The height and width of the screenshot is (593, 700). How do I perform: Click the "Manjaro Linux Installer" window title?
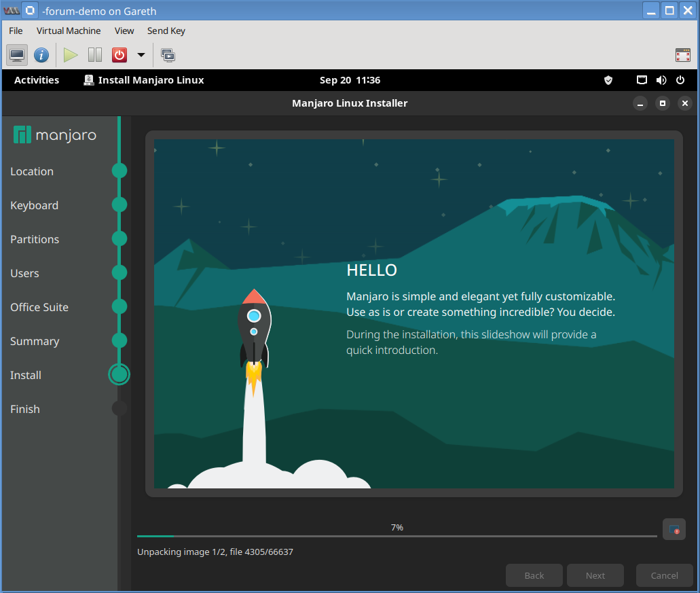[350, 103]
